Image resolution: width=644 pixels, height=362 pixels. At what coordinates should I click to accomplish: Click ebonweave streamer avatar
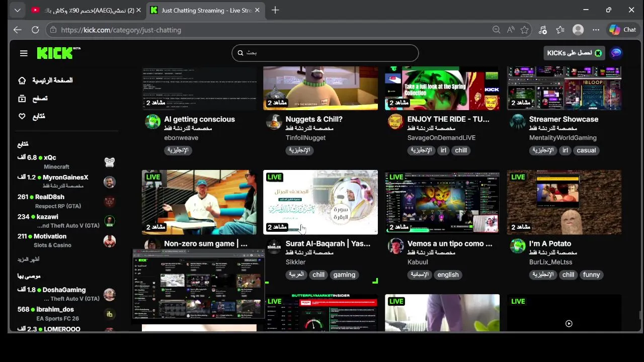152,122
